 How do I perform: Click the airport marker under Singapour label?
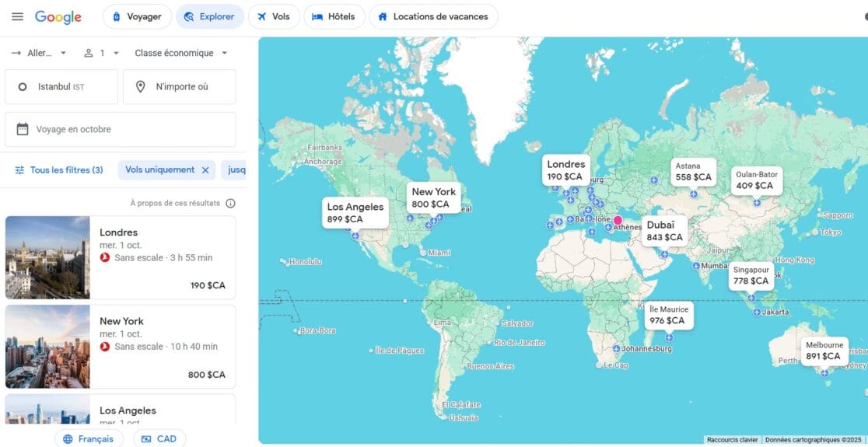(x=751, y=298)
